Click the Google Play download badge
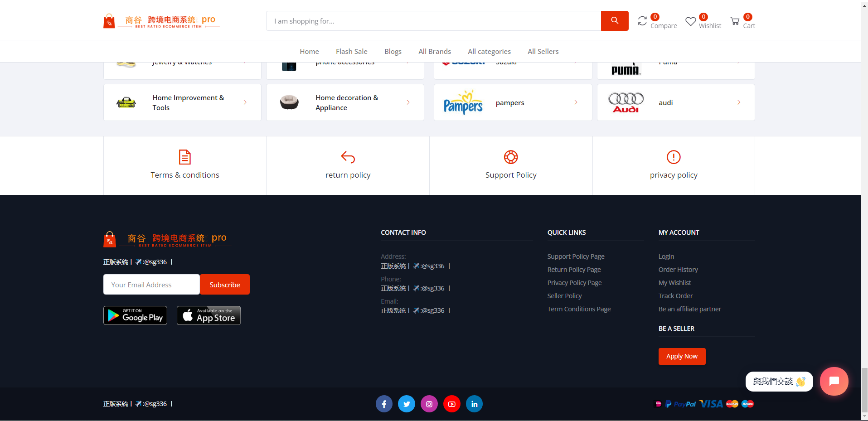 pos(135,315)
